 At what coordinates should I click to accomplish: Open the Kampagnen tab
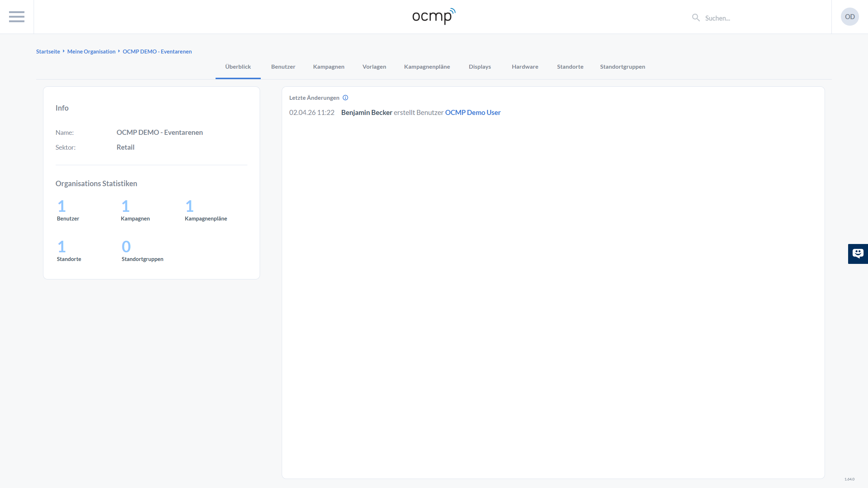pos(328,67)
